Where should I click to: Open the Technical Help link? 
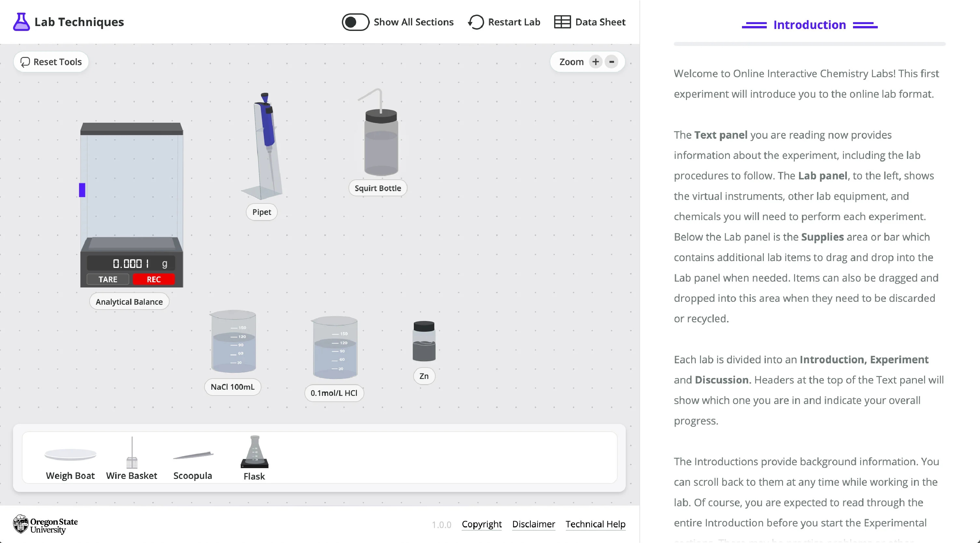coord(595,524)
